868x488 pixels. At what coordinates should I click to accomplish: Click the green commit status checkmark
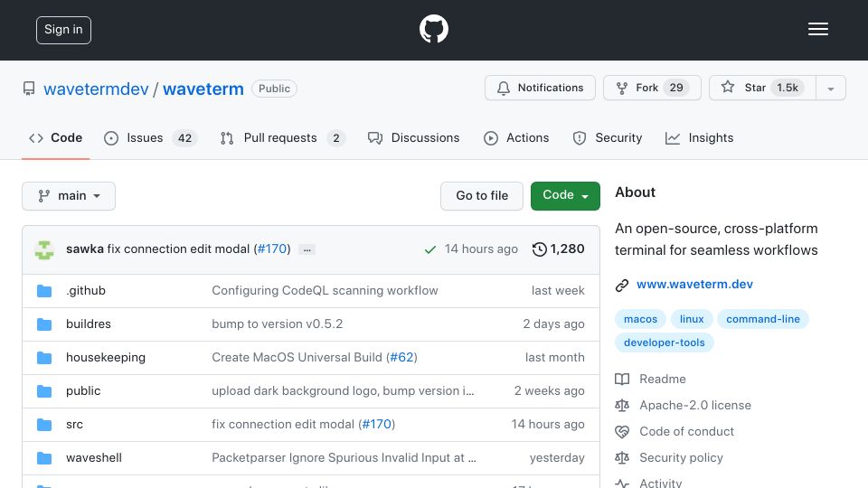pos(429,249)
